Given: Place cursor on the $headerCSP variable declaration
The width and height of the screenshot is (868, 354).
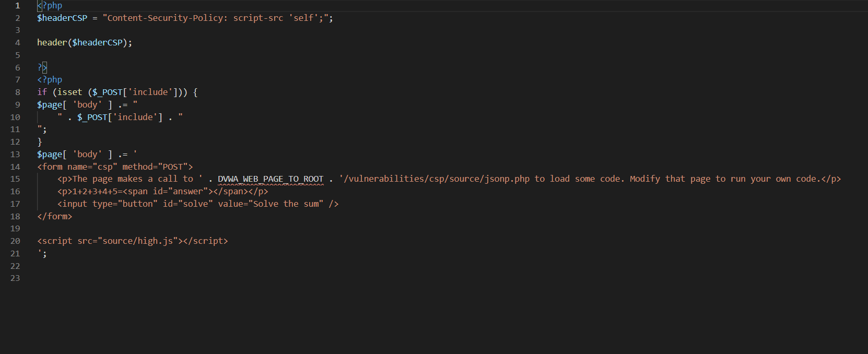Looking at the screenshot, I should point(62,18).
